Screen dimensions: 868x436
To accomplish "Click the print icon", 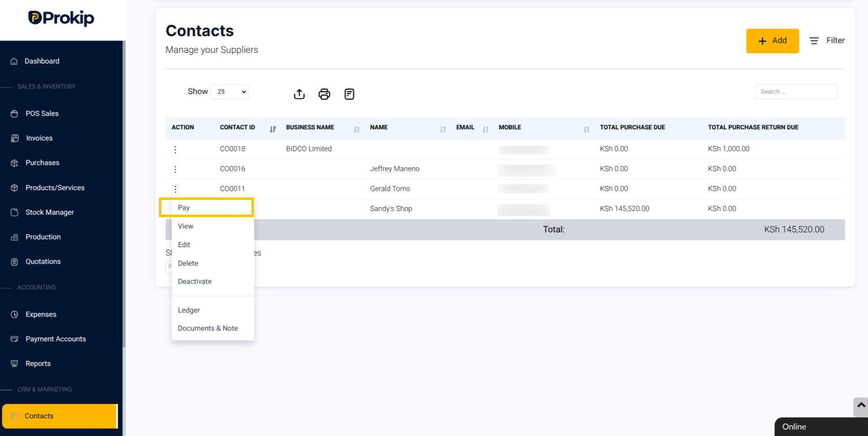I will [x=324, y=94].
